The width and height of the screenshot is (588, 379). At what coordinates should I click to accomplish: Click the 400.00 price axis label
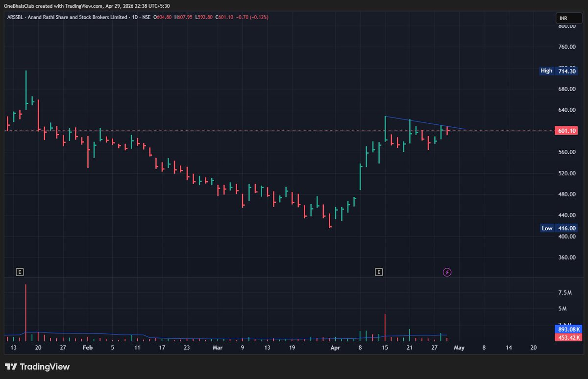566,237
